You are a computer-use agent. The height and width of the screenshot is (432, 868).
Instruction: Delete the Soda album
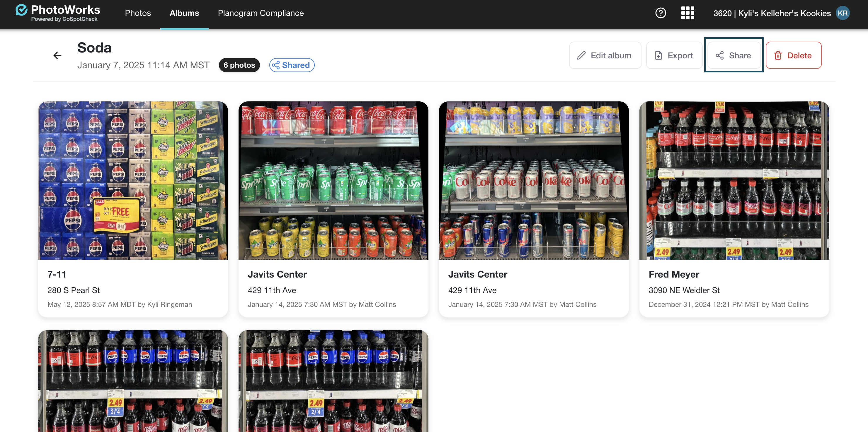click(794, 55)
